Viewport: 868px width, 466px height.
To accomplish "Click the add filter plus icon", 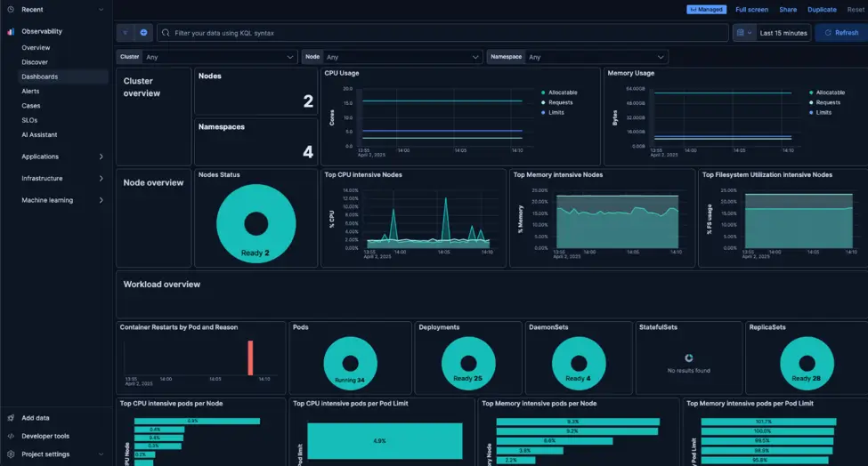I will pos(143,33).
